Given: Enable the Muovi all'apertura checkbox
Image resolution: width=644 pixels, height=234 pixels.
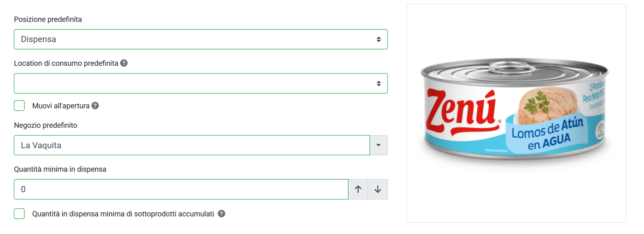Looking at the screenshot, I should pyautogui.click(x=19, y=106).
